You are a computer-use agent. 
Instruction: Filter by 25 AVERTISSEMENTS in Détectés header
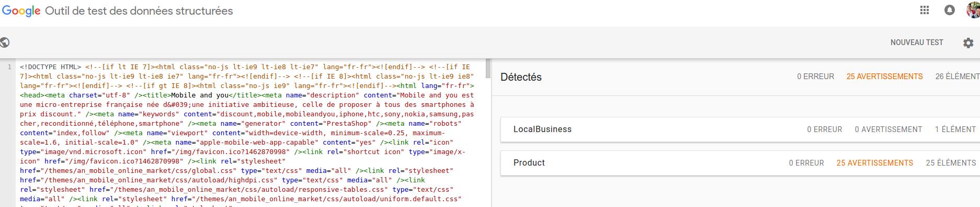[885, 77]
